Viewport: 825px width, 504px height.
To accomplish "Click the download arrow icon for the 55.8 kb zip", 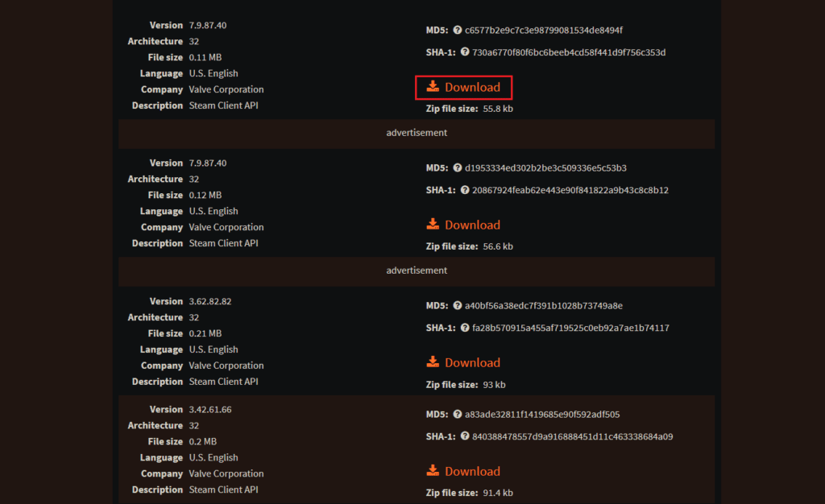I will [x=433, y=86].
